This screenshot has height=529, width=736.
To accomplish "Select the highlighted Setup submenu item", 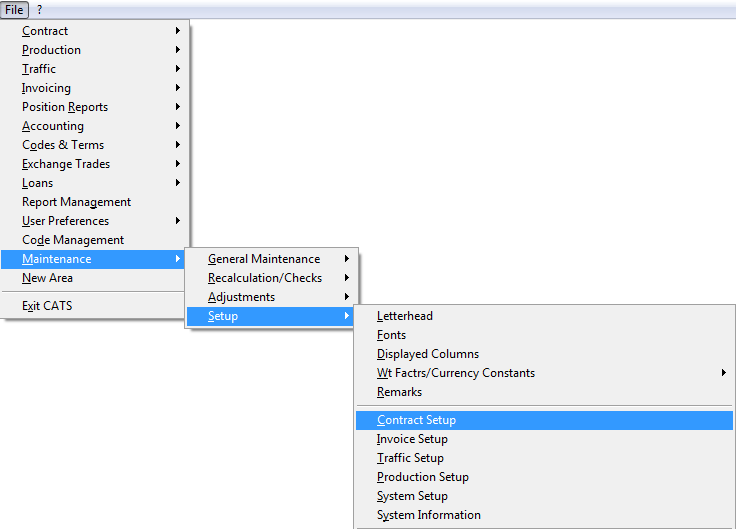I will point(270,316).
